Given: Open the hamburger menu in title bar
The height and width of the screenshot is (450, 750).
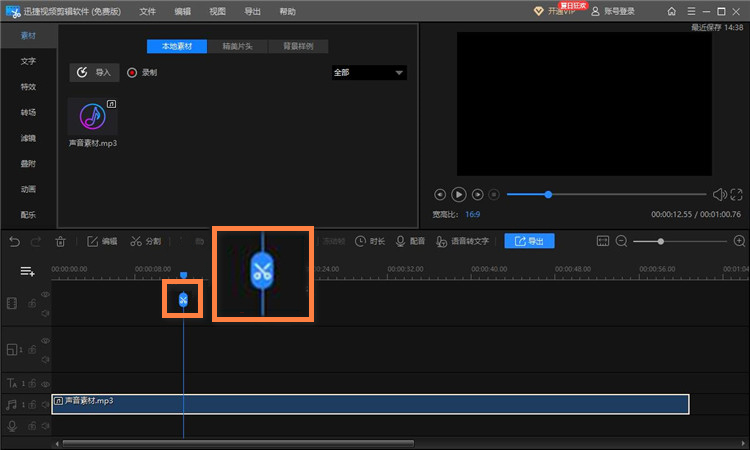Looking at the screenshot, I should tap(691, 11).
